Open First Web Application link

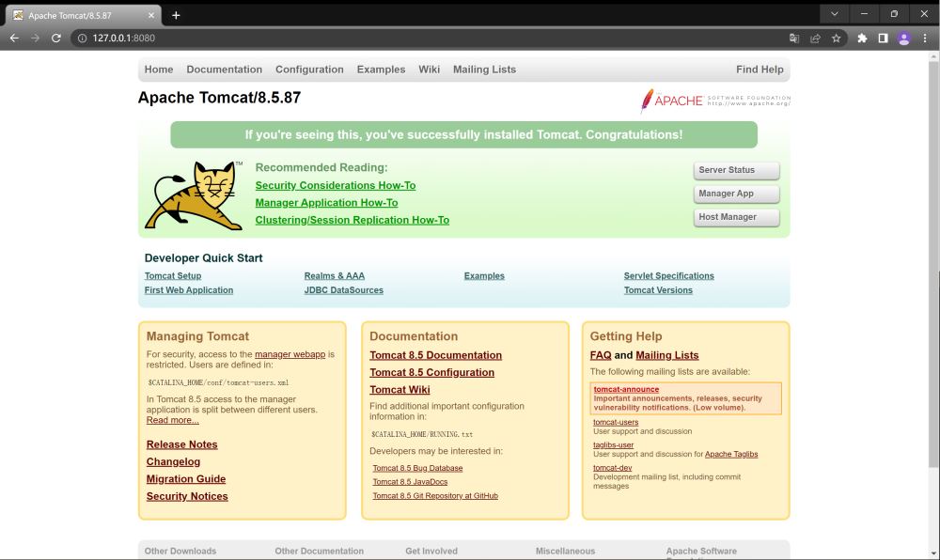[x=189, y=290]
